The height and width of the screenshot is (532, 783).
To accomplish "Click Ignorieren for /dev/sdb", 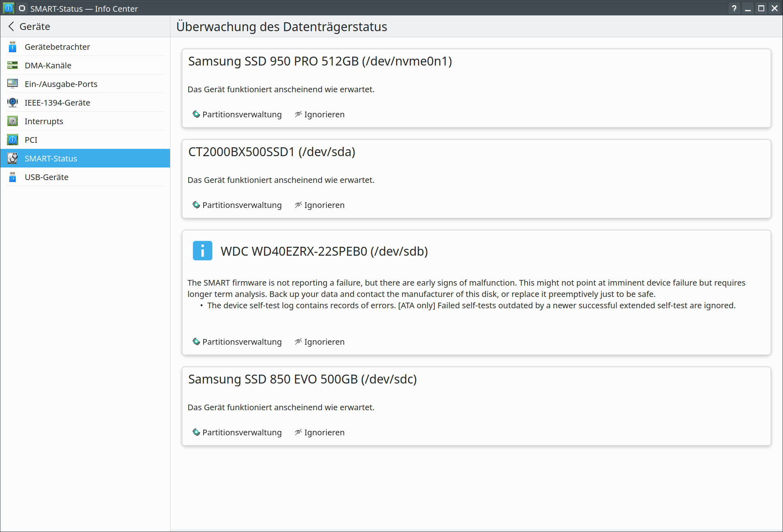I will point(320,342).
